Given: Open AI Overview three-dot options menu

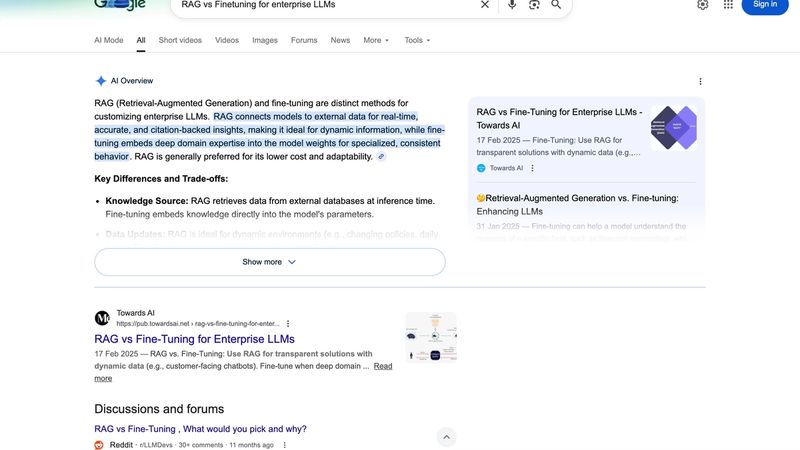Looking at the screenshot, I should click(x=700, y=81).
